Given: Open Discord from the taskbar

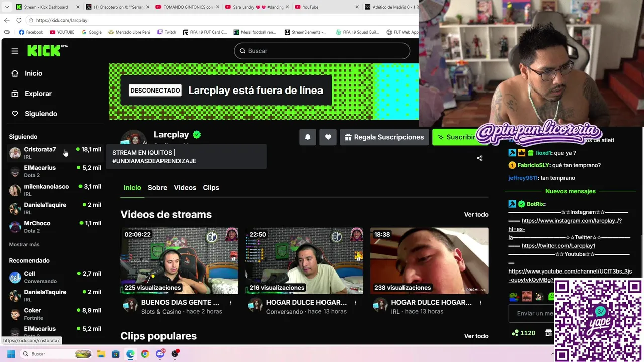Looking at the screenshot, I should pos(160,354).
